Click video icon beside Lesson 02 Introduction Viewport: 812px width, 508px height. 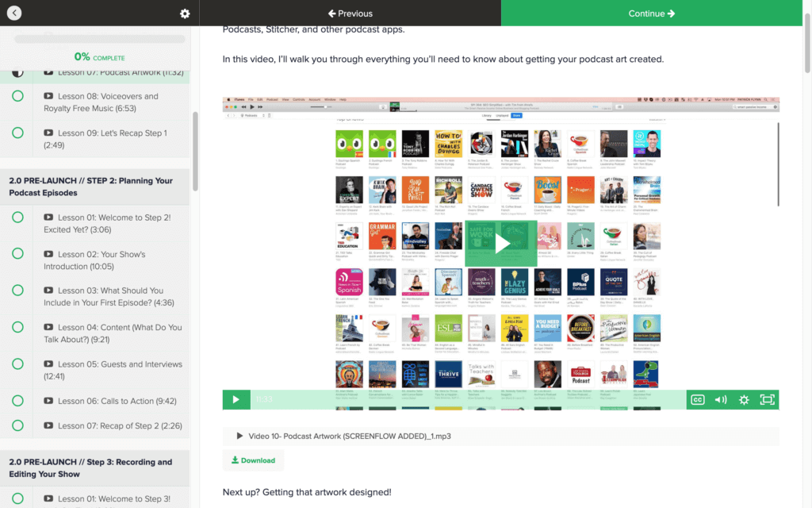click(48, 254)
